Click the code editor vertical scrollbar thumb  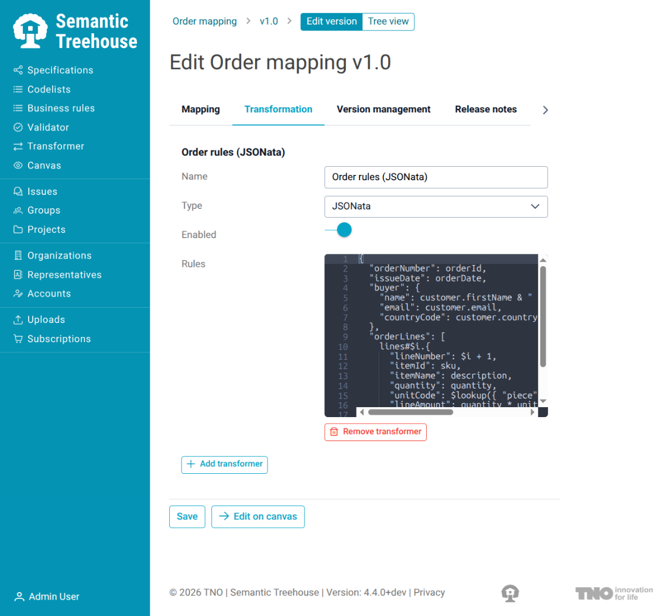[x=543, y=316]
